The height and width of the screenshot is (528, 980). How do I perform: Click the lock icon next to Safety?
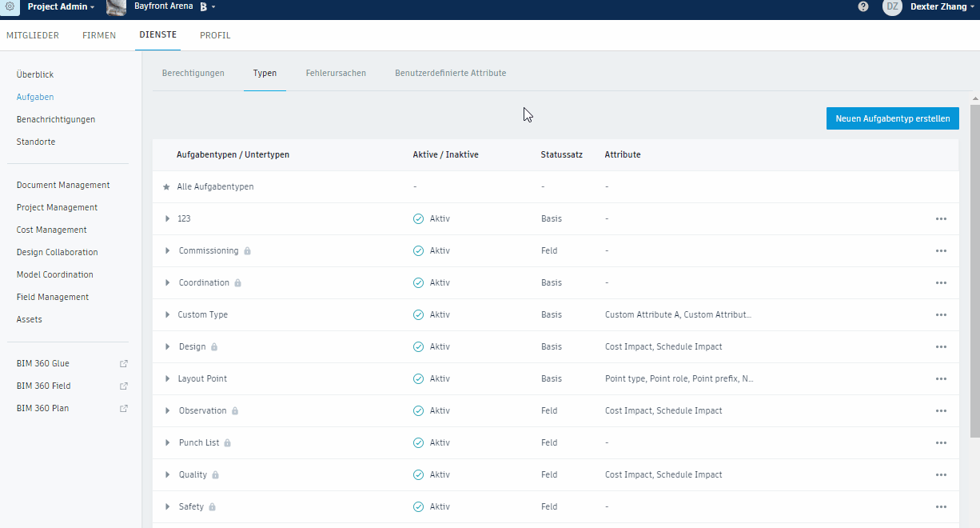(213, 506)
